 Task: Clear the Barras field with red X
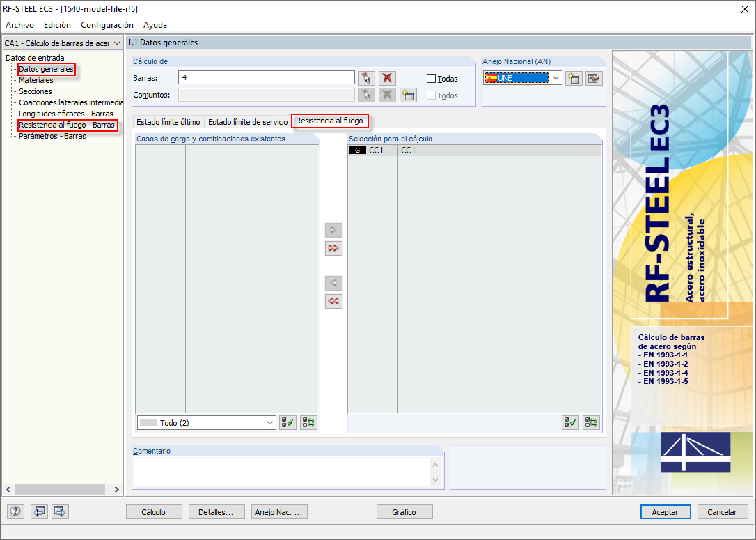tap(387, 78)
